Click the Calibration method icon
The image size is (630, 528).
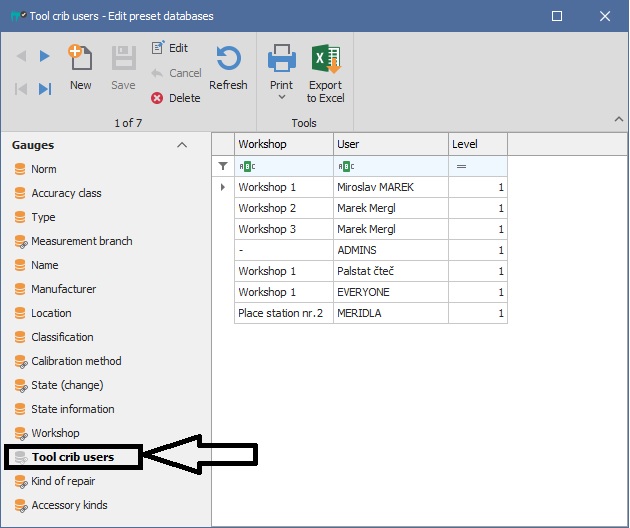click(x=20, y=362)
